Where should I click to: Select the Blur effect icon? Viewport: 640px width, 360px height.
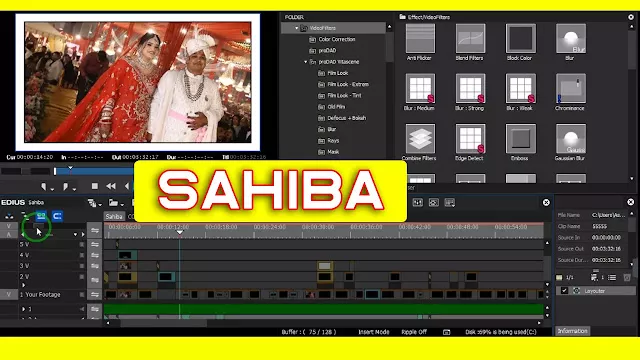571,38
